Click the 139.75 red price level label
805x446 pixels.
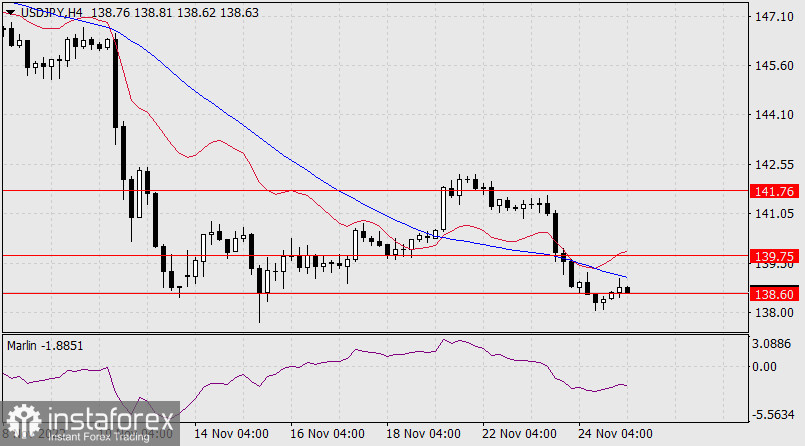pos(775,256)
